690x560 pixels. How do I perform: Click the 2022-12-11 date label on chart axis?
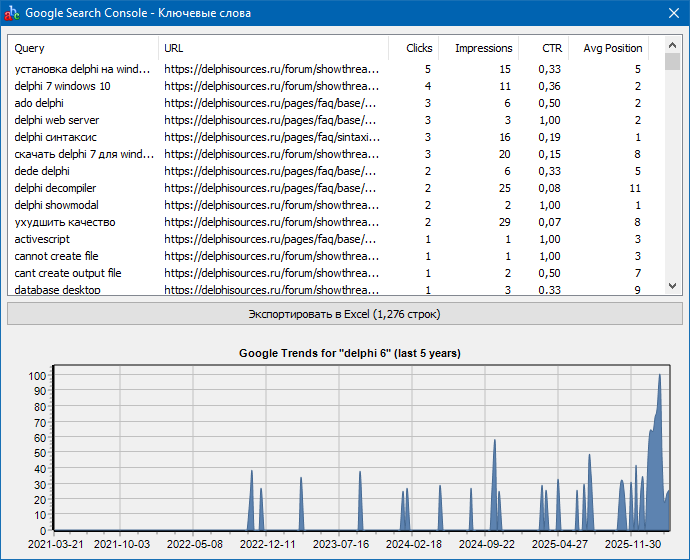[x=268, y=544]
